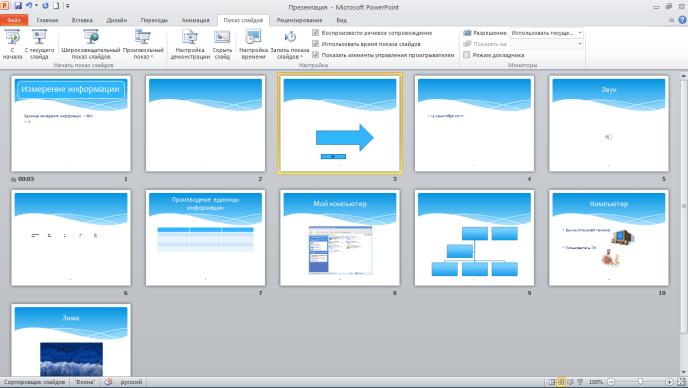Screen dimensions: 688x388
Task: Switch to Reading view status icon
Action: [570, 382]
